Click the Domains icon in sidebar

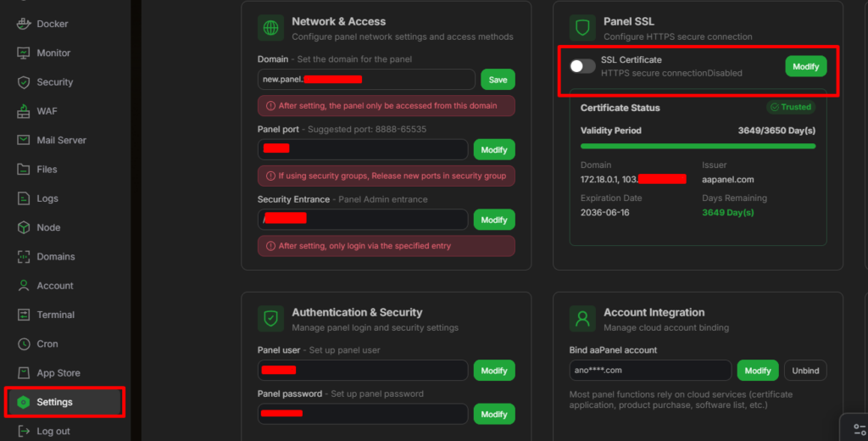23,256
